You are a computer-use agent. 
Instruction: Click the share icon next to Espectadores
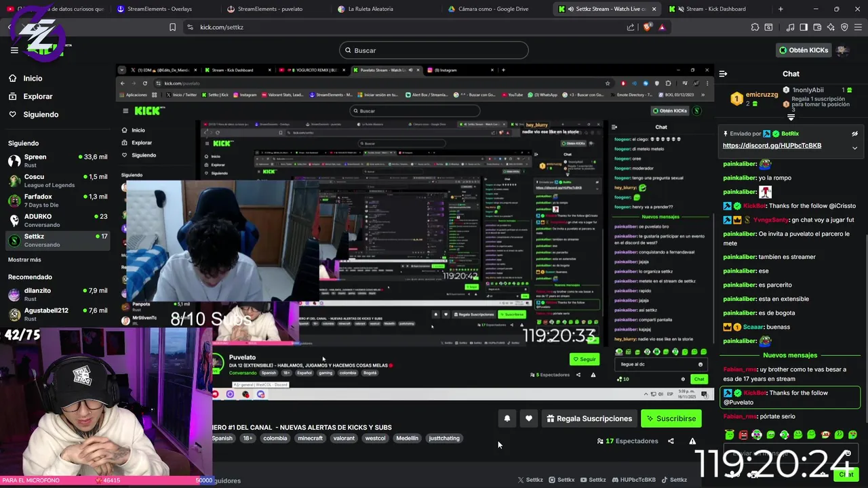click(671, 441)
